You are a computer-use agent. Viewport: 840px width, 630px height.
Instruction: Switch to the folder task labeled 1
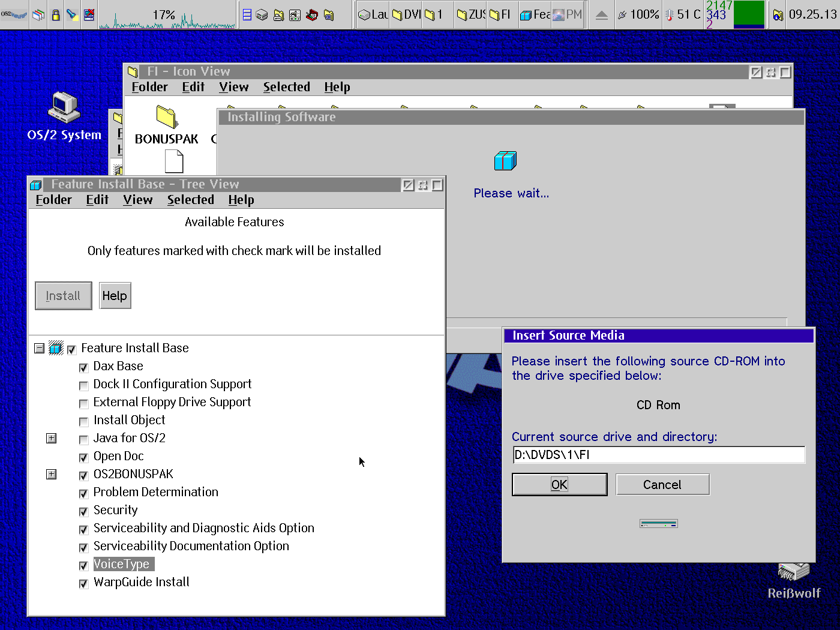[x=438, y=14]
